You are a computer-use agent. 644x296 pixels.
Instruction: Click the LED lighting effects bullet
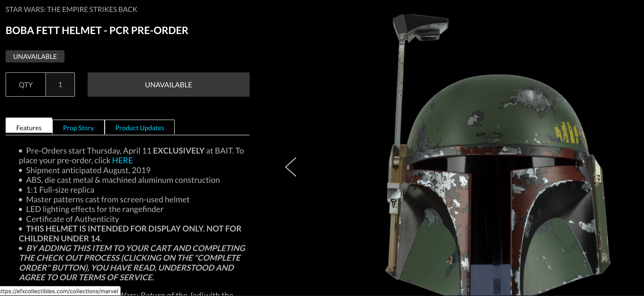95,209
